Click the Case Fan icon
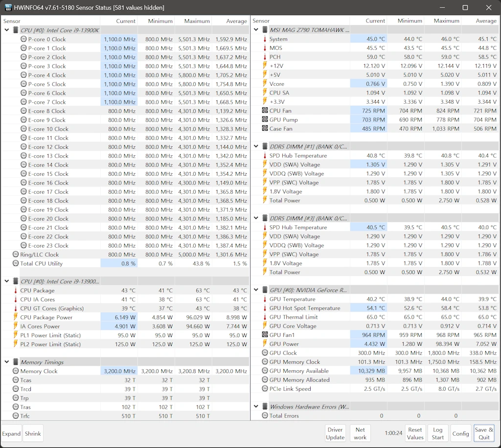 pos(265,129)
